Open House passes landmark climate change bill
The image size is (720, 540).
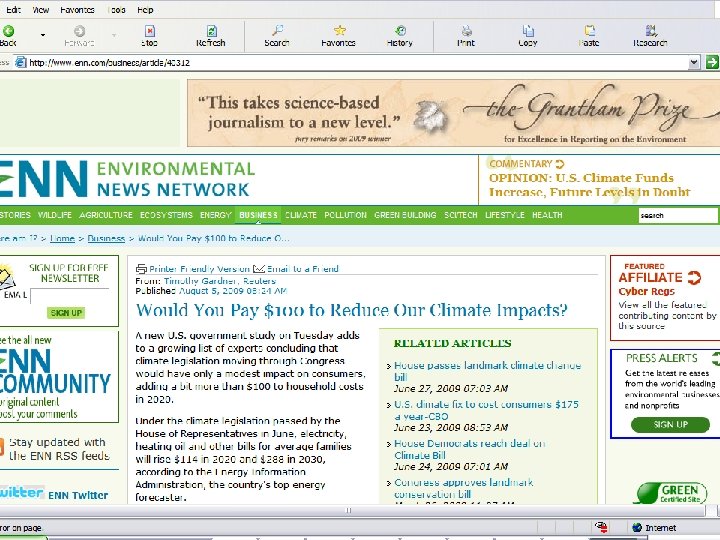[x=487, y=371]
